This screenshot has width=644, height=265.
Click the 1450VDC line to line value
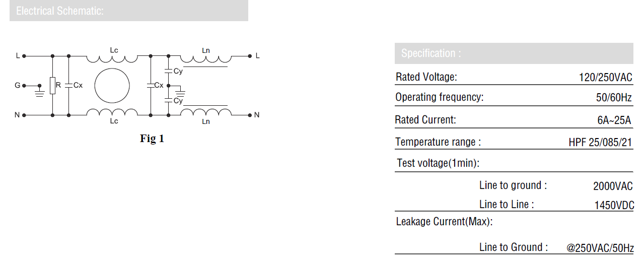click(x=614, y=205)
